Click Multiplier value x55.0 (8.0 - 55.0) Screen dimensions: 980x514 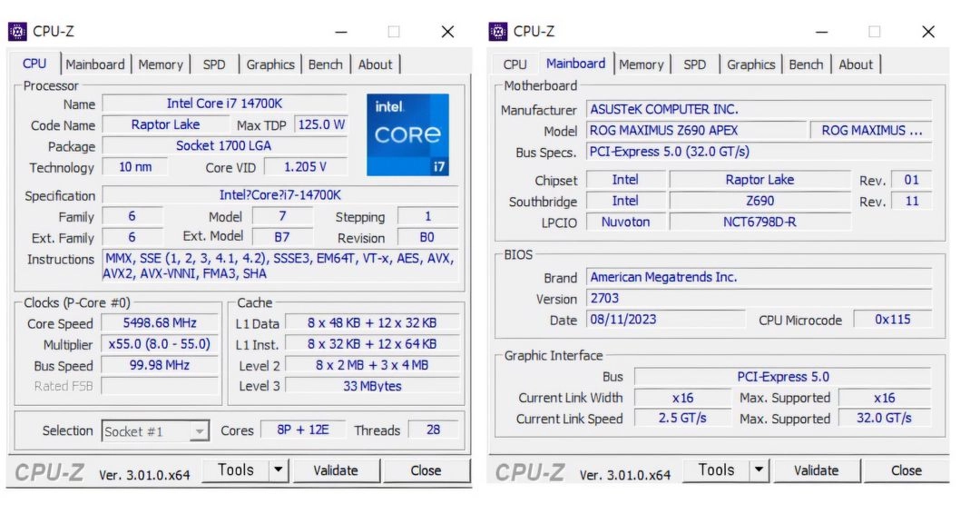160,344
